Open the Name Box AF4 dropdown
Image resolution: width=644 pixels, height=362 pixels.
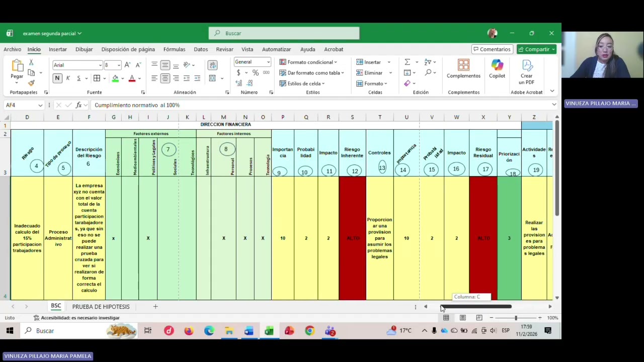40,105
